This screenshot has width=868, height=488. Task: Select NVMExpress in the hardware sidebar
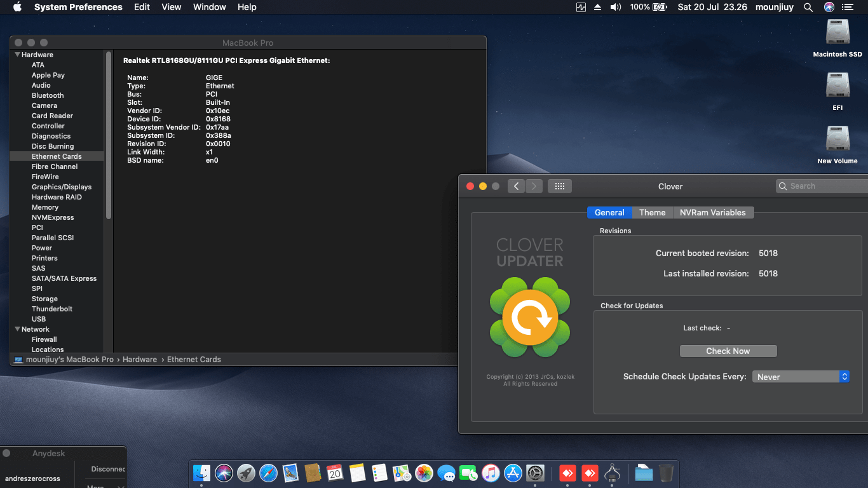pos(53,217)
